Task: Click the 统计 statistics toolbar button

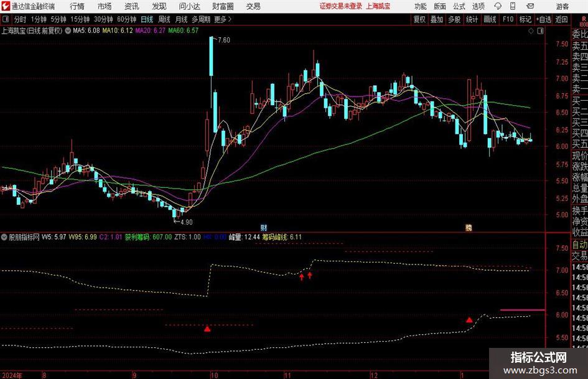Action: (x=472, y=19)
